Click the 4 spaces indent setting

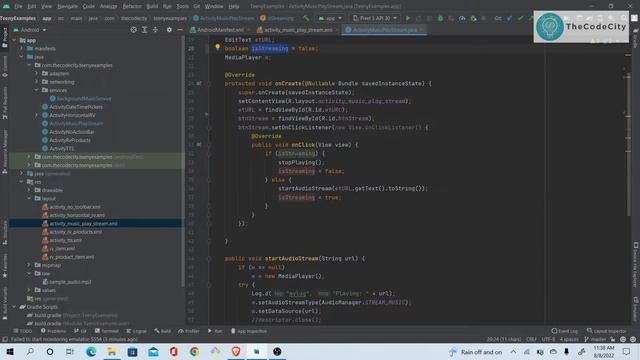click(569, 339)
